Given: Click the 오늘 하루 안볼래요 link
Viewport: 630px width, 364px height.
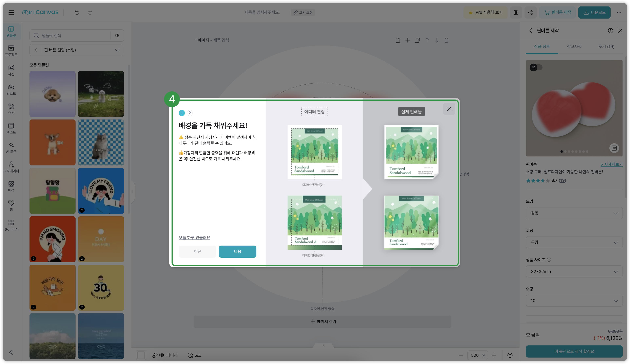Looking at the screenshot, I should click(194, 237).
